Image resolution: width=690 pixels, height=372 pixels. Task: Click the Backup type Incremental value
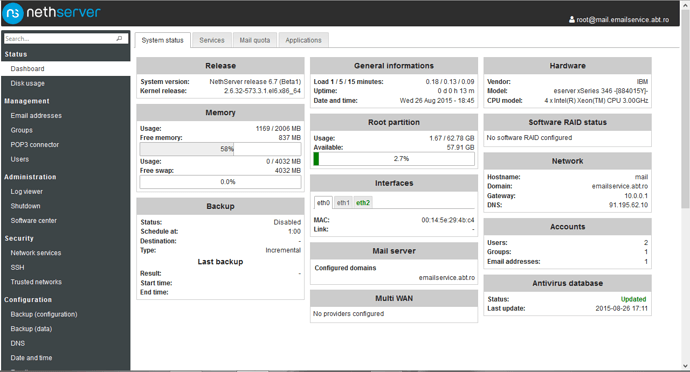coord(283,250)
